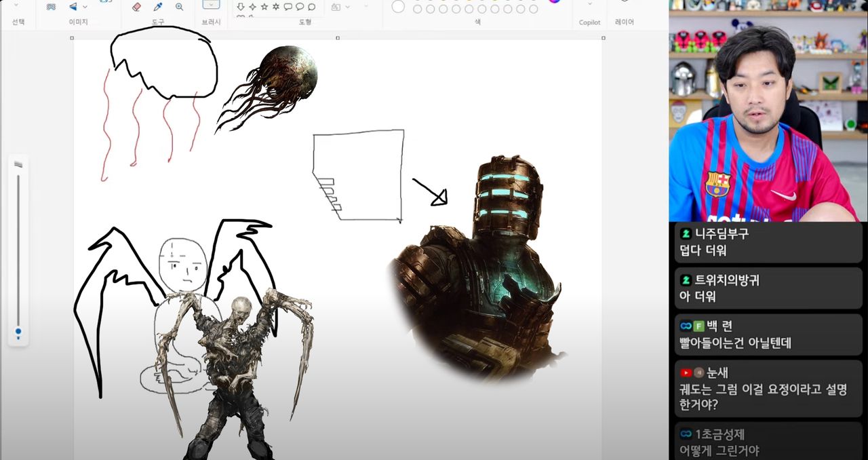This screenshot has width=868, height=460.
Task: Choose the four-point star shape
Action: (x=252, y=7)
